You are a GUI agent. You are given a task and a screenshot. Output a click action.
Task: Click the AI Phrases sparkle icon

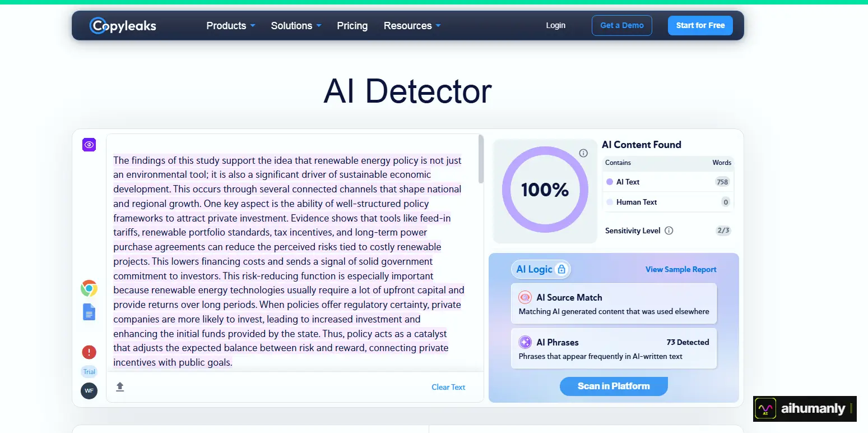[525, 342]
